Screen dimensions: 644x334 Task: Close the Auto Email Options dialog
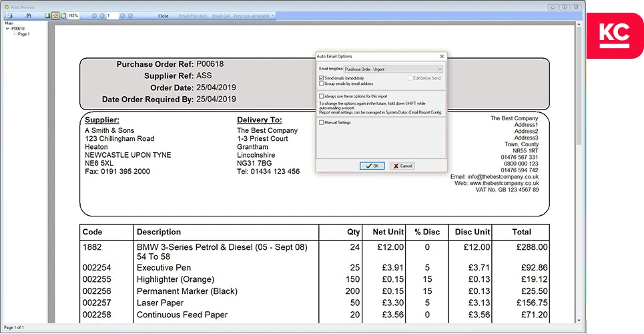442,56
